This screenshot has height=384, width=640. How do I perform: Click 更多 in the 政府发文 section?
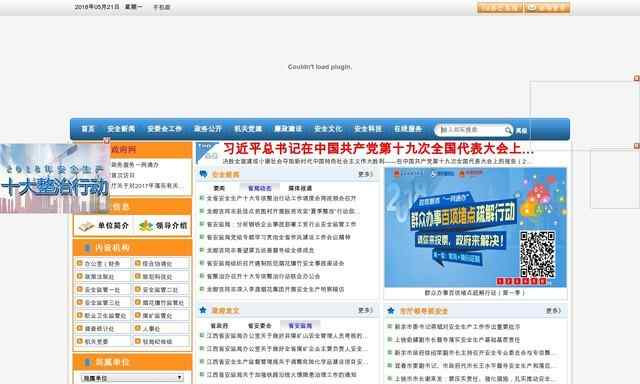tap(364, 311)
